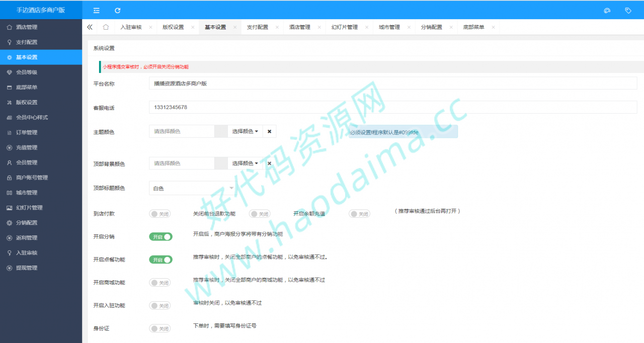Click the red 小程序提交审核时 warning text
Screen dimensions: 644x343
coord(146,67)
